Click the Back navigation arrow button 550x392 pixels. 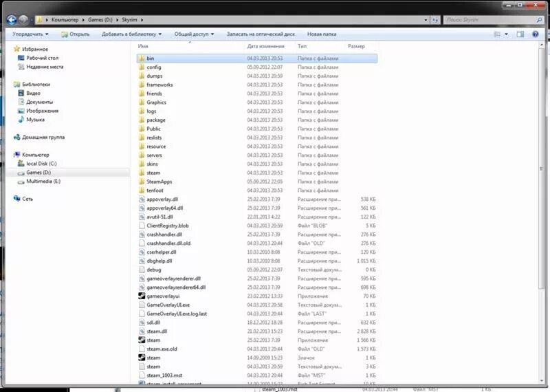(12, 20)
